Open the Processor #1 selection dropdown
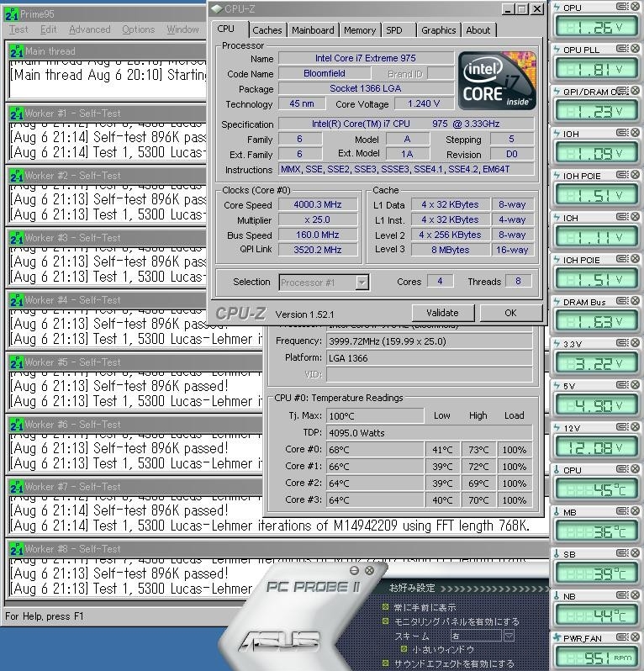This screenshot has width=644, height=671. tap(362, 283)
